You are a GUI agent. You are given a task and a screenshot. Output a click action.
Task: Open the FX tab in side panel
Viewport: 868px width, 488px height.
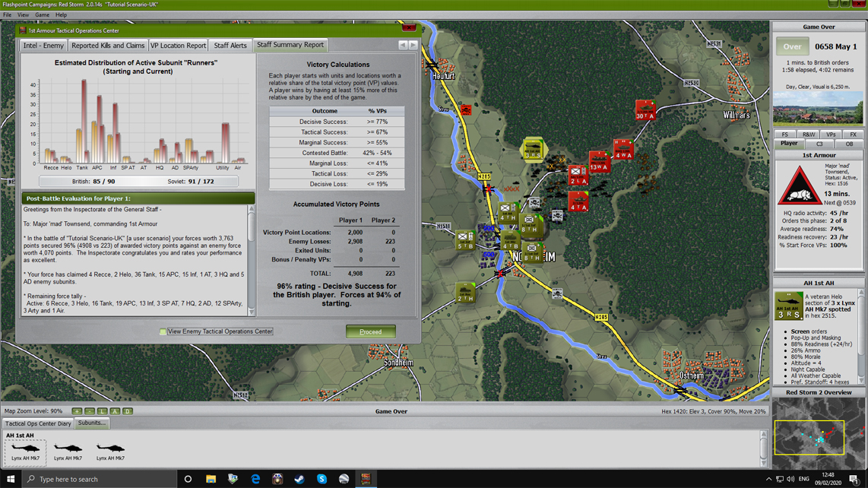853,135
